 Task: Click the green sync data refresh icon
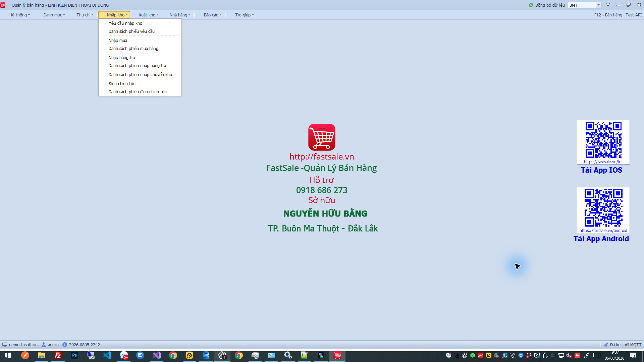[x=531, y=5]
